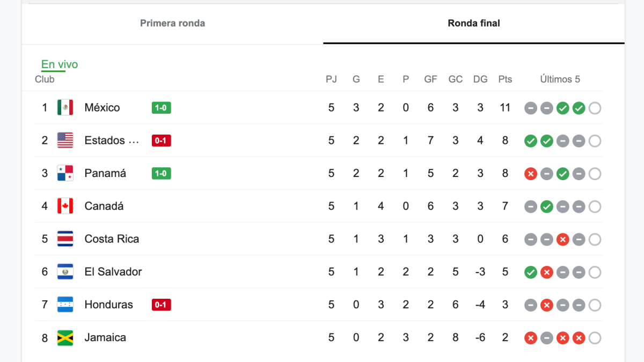This screenshot has height=362, width=644.
Task: Click Honduras's red 0-1 live score badge
Action: click(161, 305)
